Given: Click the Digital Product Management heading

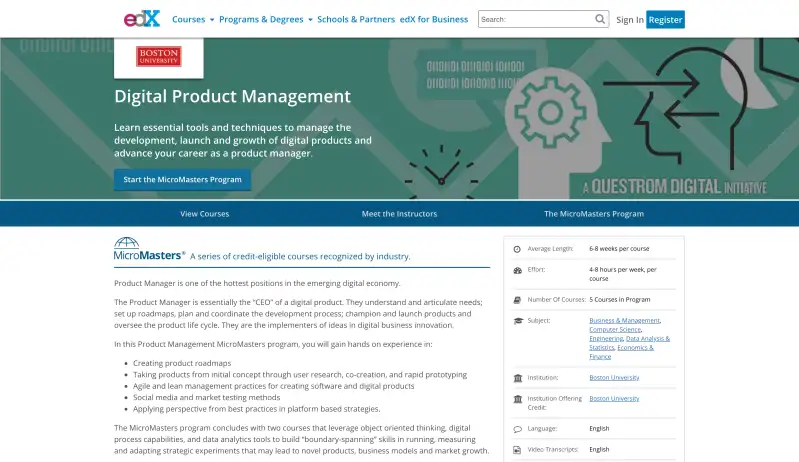Looking at the screenshot, I should 232,96.
